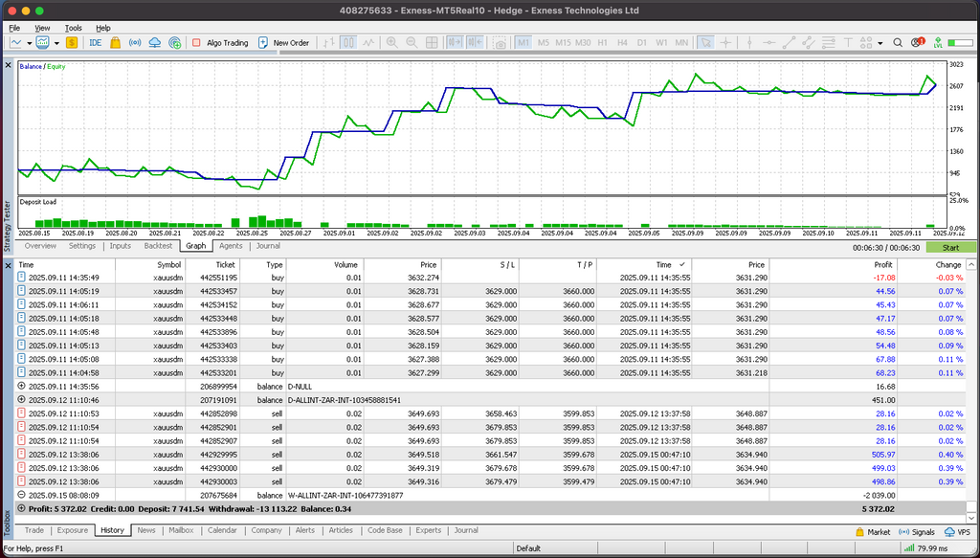Select the H1 timeframe button
980x558 pixels.
603,42
